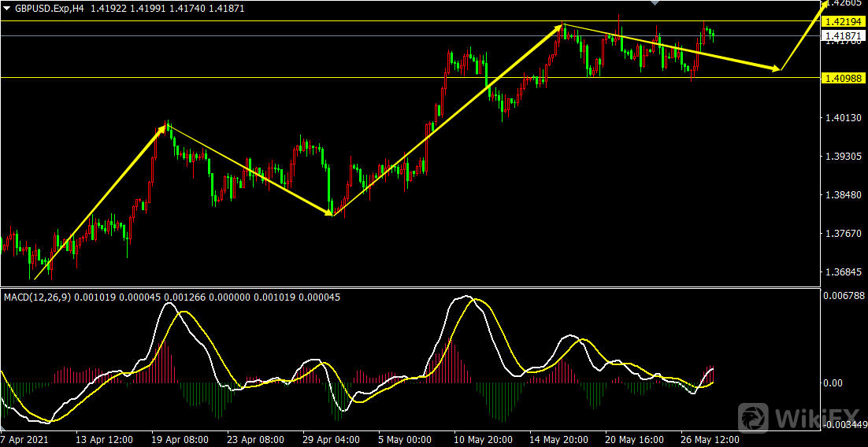Click the projected arrowhead near 1.40988 line

pos(777,69)
